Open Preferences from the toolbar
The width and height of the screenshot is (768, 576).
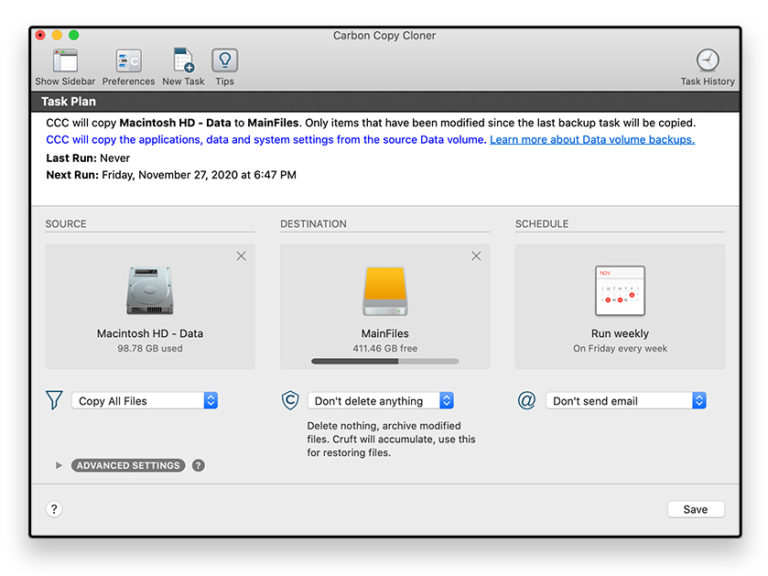[128, 62]
